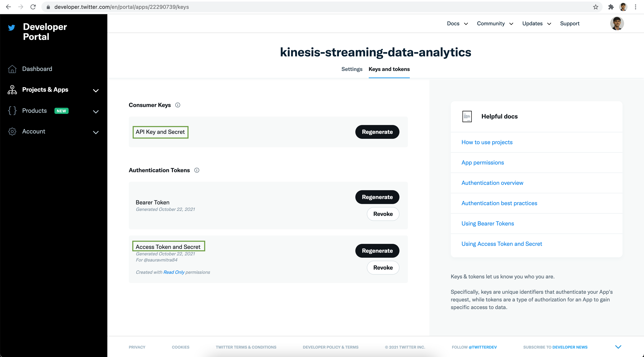Open Developer Policy & Terms footer link
The height and width of the screenshot is (357, 644).
(x=330, y=347)
